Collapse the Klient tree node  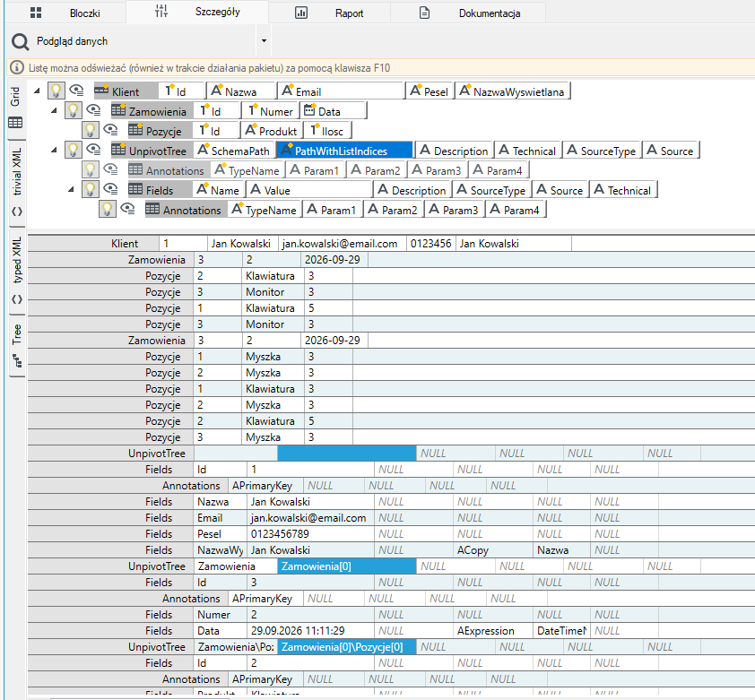(37, 91)
